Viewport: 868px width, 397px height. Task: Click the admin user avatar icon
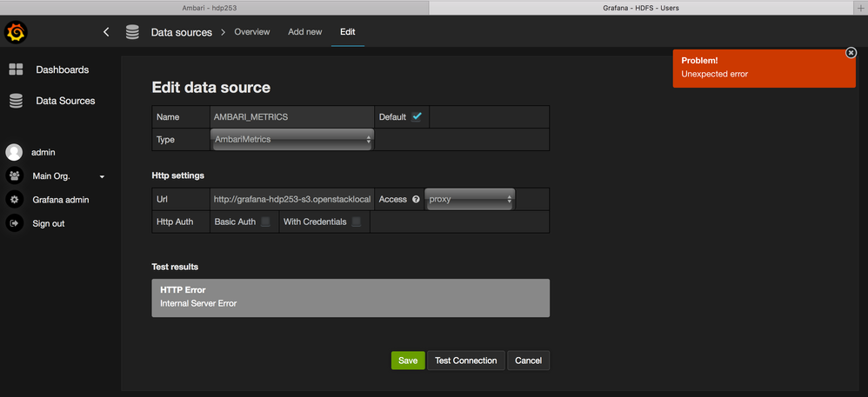click(x=14, y=152)
